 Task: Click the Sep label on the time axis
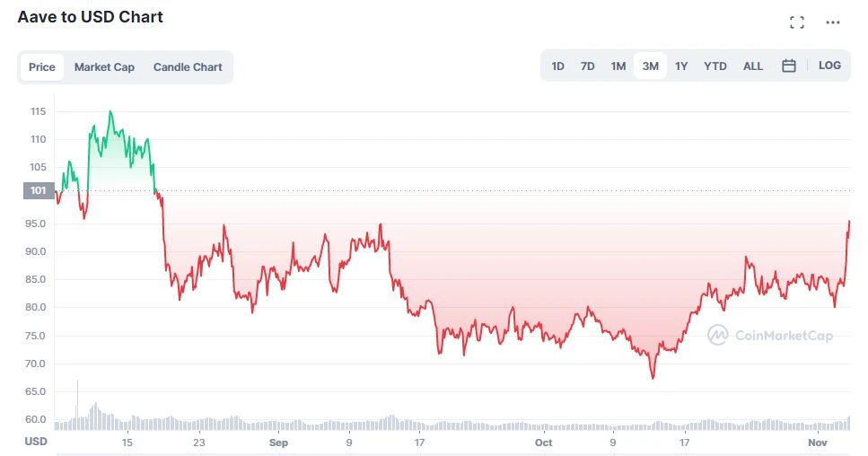coord(278,443)
